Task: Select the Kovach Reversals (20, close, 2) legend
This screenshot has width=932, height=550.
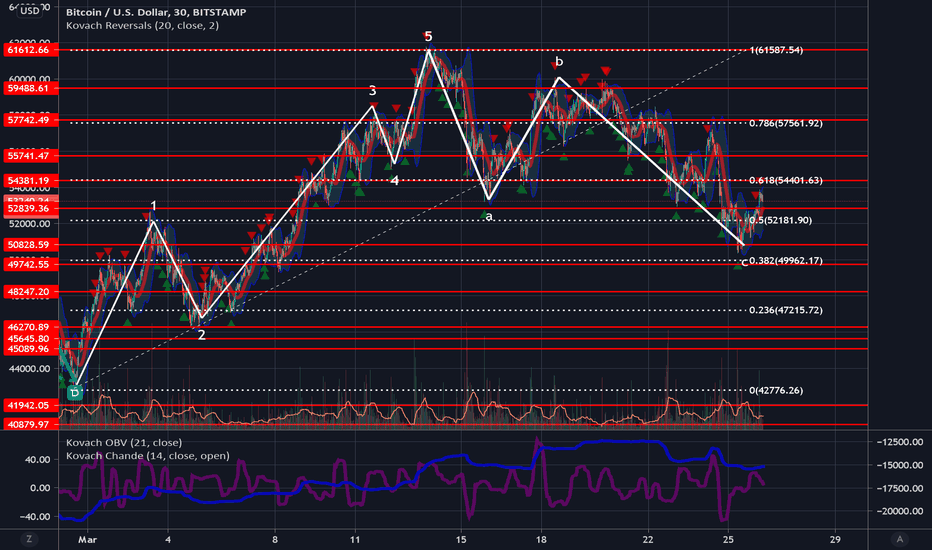Action: click(x=142, y=26)
